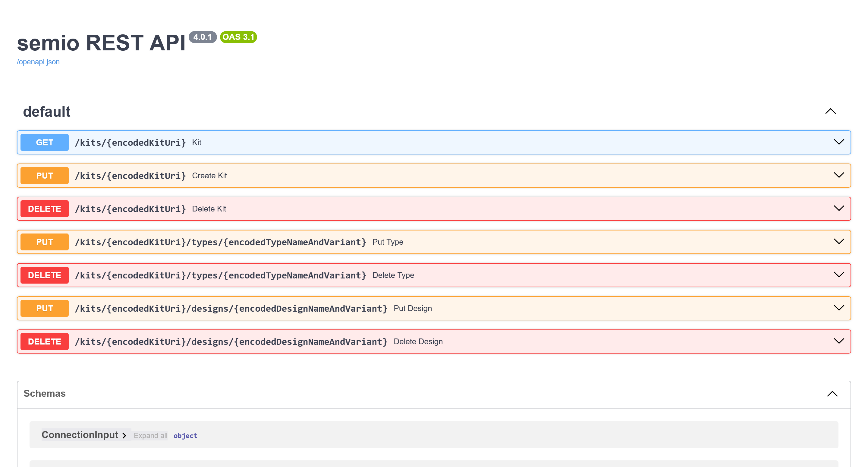Image resolution: width=868 pixels, height=467 pixels.
Task: Click the Put Design endpoint path
Action: [231, 309]
